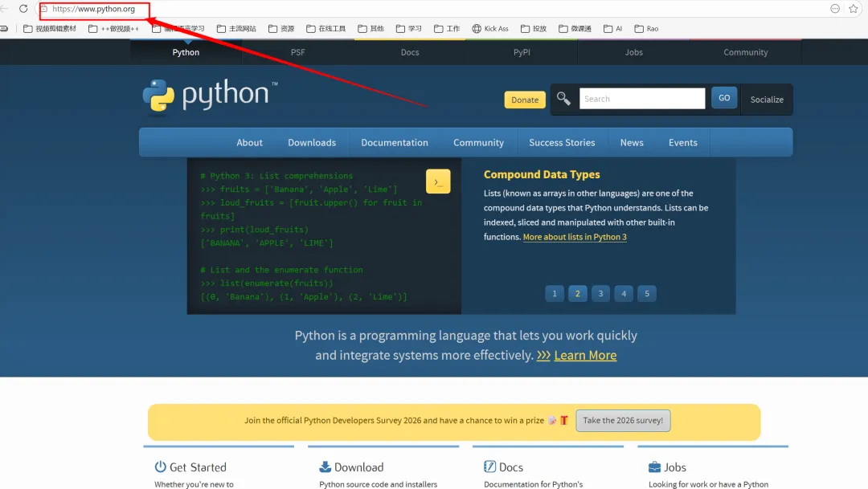Click the Get Started heading
This screenshot has height=489, width=868.
(x=198, y=467)
